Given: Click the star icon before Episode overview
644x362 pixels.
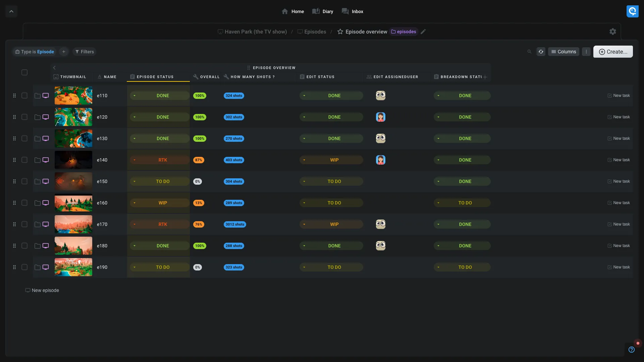Looking at the screenshot, I should [340, 32].
